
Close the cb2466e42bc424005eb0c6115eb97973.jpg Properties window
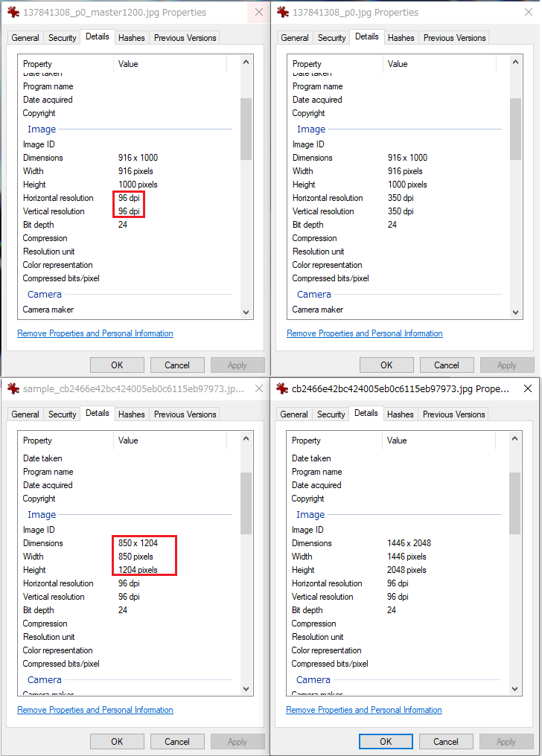[528, 388]
